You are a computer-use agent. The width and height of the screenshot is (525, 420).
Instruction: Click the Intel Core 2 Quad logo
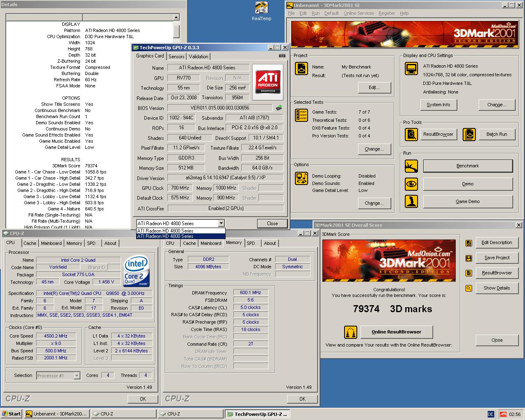(x=137, y=272)
